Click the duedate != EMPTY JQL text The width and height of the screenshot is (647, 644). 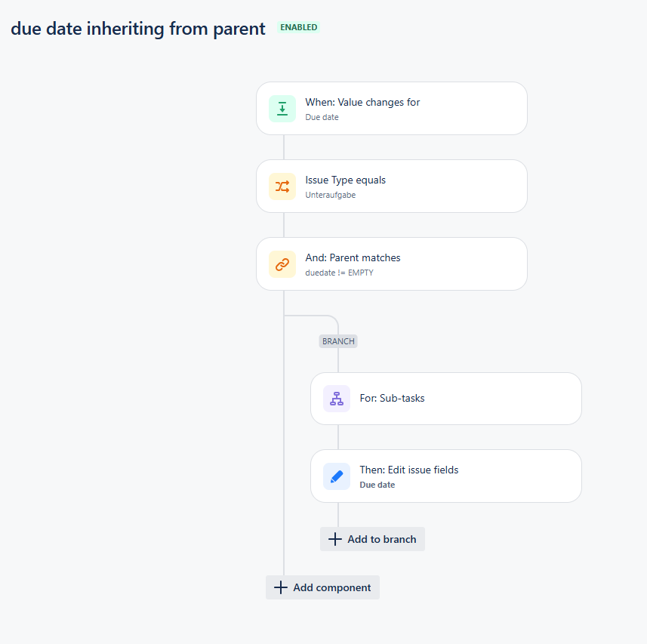tap(339, 273)
